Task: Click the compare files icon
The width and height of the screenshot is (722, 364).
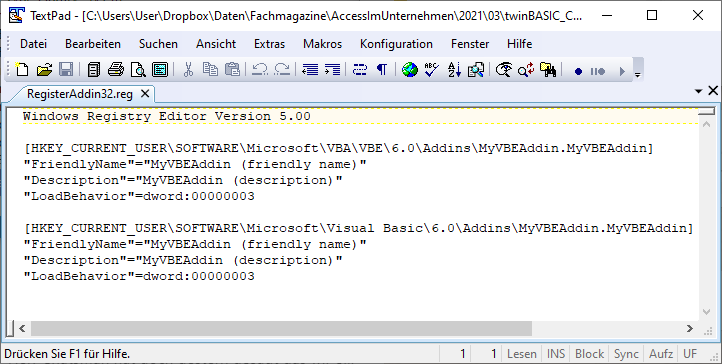Action: click(476, 70)
